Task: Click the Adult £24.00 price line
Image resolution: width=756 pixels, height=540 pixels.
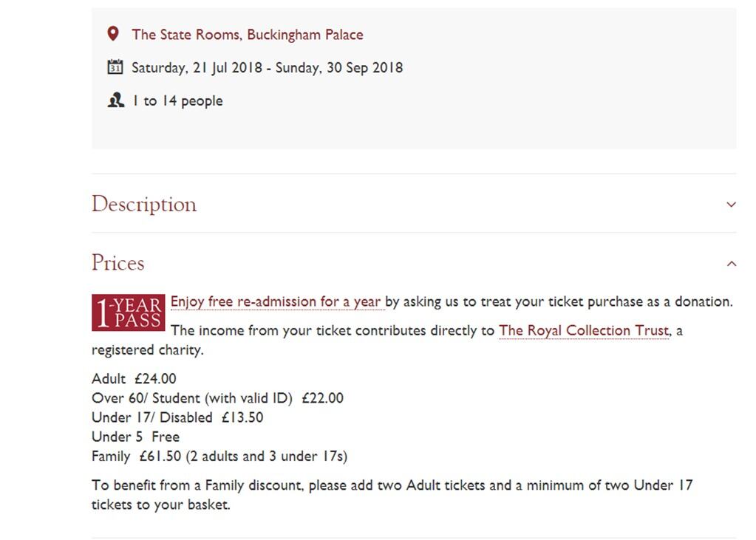Action: (134, 379)
